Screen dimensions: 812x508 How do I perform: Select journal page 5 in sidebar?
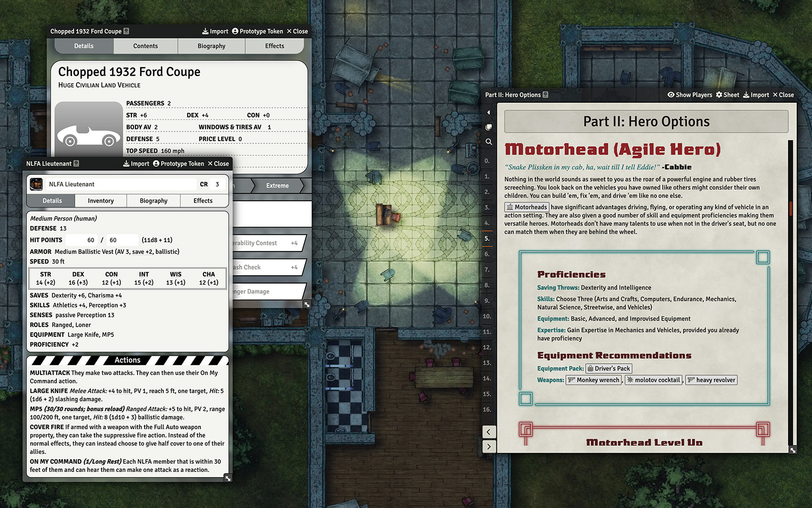pyautogui.click(x=487, y=238)
